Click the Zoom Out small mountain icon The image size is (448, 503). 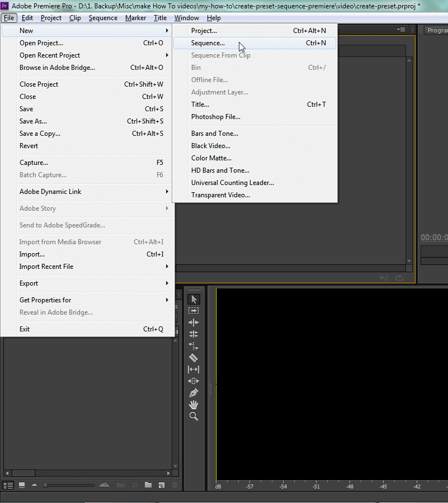(x=34, y=485)
